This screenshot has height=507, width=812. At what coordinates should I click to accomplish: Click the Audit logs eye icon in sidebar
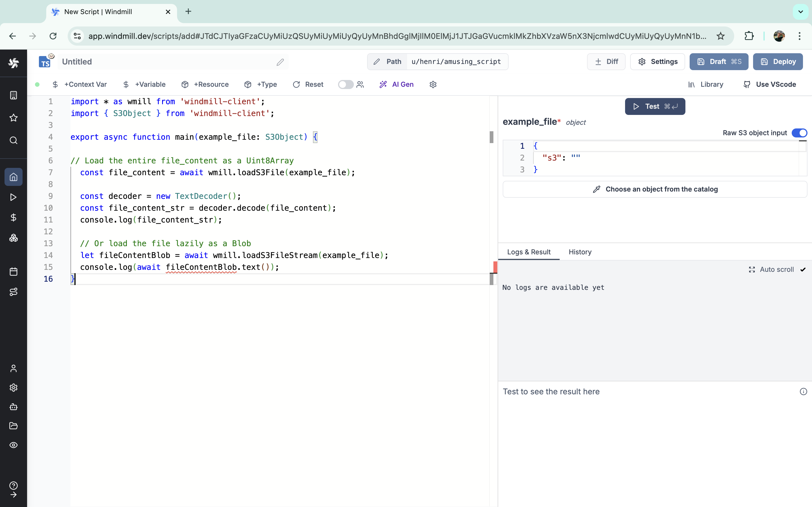(14, 445)
